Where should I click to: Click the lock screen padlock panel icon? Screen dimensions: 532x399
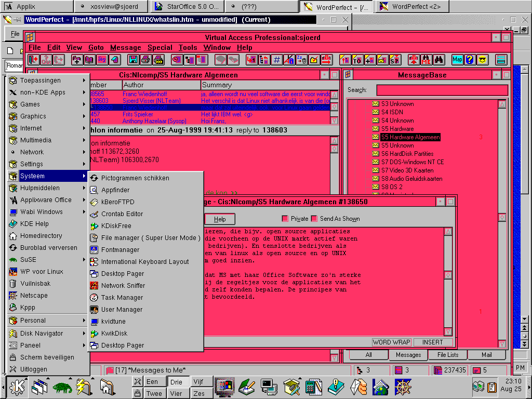click(x=137, y=393)
